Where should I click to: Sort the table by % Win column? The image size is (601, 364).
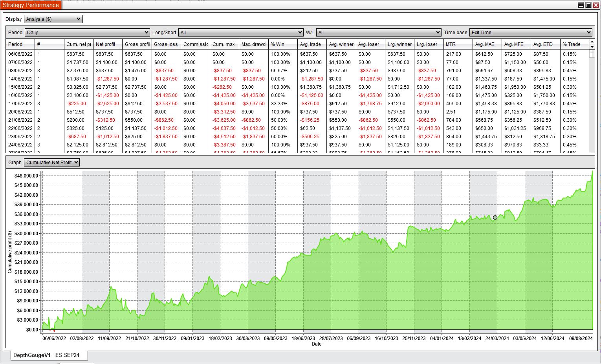(x=278, y=44)
